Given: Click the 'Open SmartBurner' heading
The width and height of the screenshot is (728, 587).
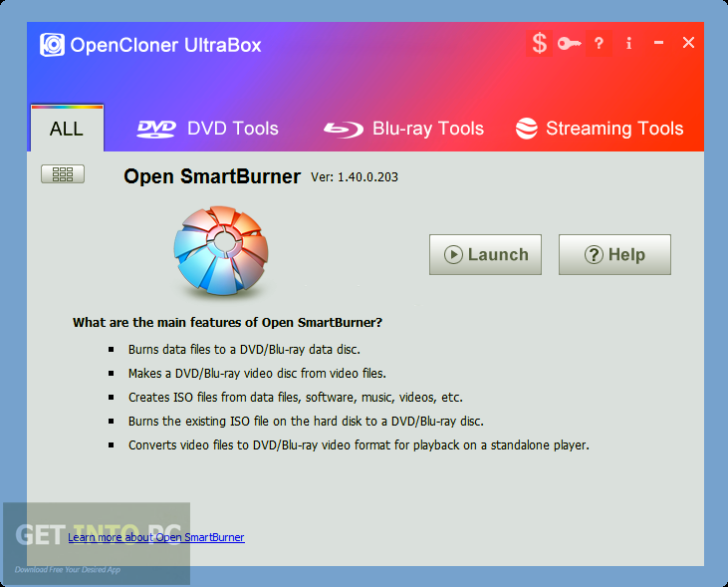Looking at the screenshot, I should (x=212, y=176).
